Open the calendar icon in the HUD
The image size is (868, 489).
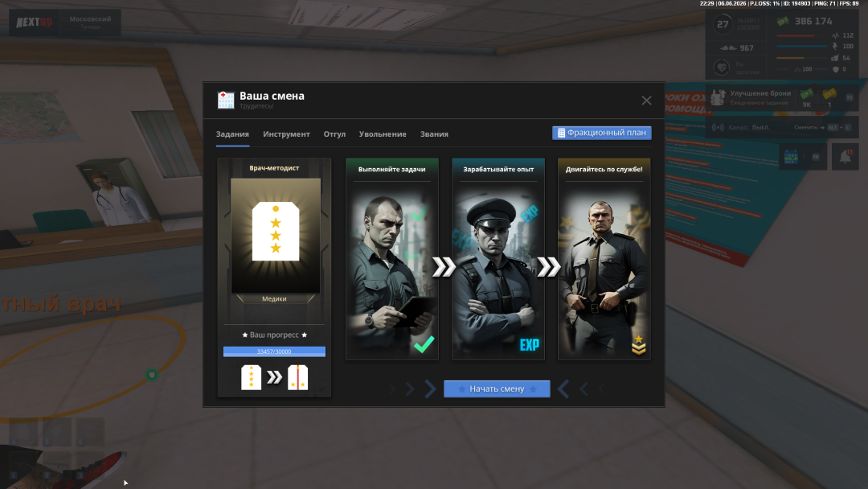791,158
